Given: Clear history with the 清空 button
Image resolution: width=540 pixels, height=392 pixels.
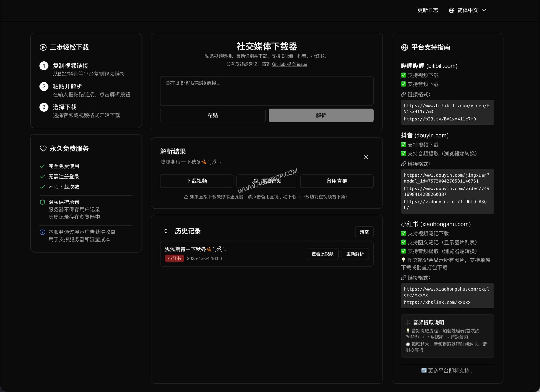Looking at the screenshot, I should pyautogui.click(x=364, y=232).
